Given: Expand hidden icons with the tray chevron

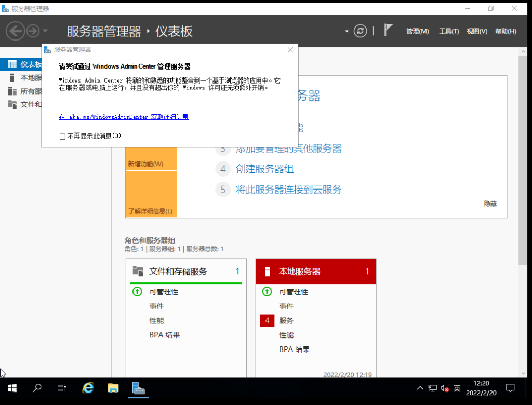Looking at the screenshot, I should 420,388.
